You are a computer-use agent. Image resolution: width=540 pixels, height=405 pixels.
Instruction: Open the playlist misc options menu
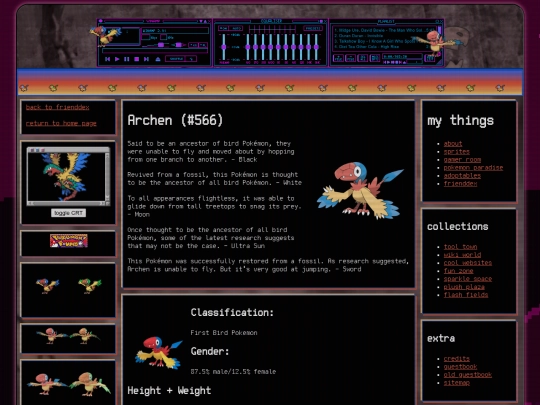click(x=375, y=58)
